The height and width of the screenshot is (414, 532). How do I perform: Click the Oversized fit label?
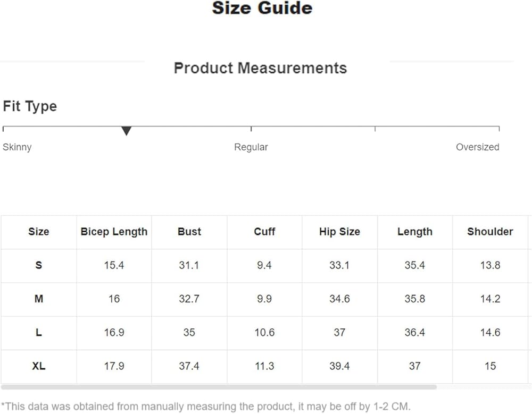pos(477,147)
